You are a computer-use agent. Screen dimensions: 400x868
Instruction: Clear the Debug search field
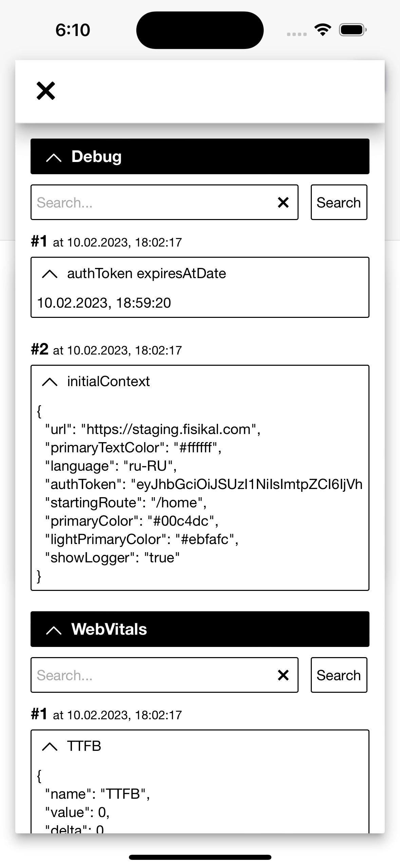tap(283, 202)
